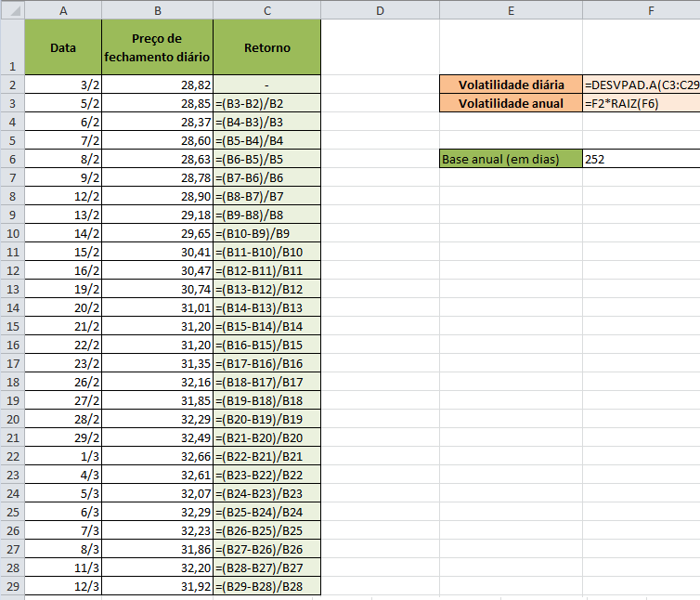The image size is (700, 600).
Task: Select formula cell =(B27-B26)/B26
Action: tap(267, 549)
